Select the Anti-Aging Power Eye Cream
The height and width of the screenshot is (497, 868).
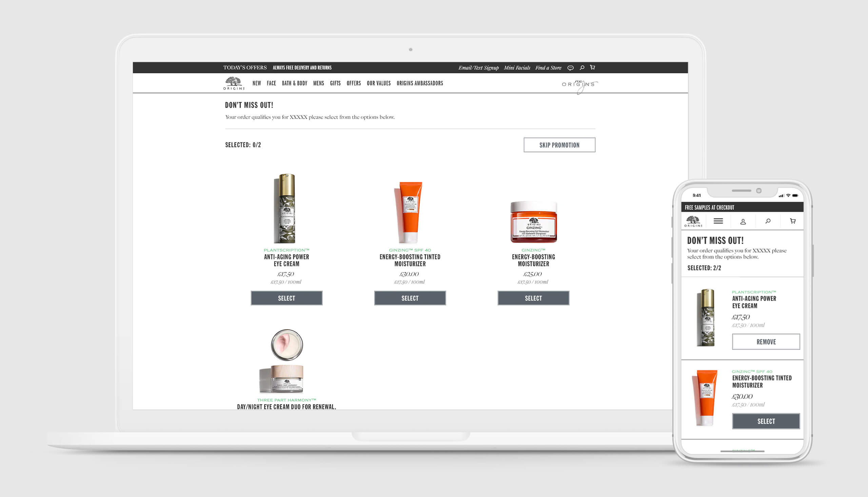pos(287,298)
